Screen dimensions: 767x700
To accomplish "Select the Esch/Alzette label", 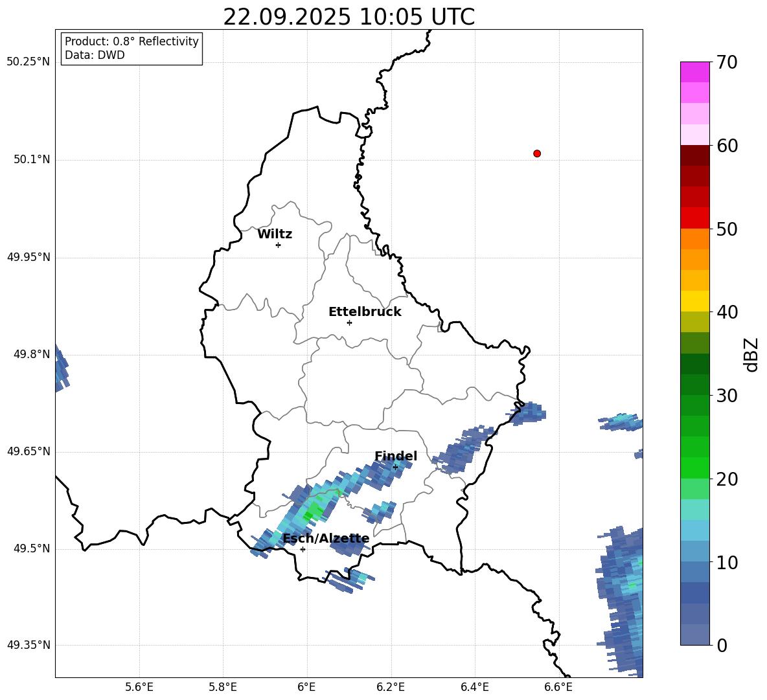I will pos(326,539).
